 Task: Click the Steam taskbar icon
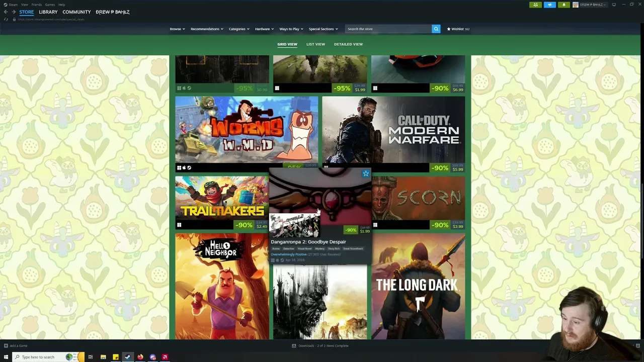[x=128, y=357]
